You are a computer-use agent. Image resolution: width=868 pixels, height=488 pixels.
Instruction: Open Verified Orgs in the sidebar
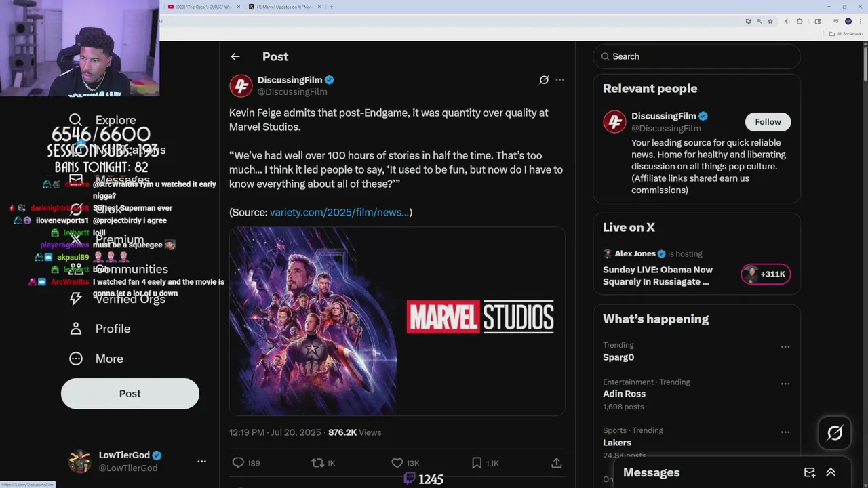coord(117,299)
